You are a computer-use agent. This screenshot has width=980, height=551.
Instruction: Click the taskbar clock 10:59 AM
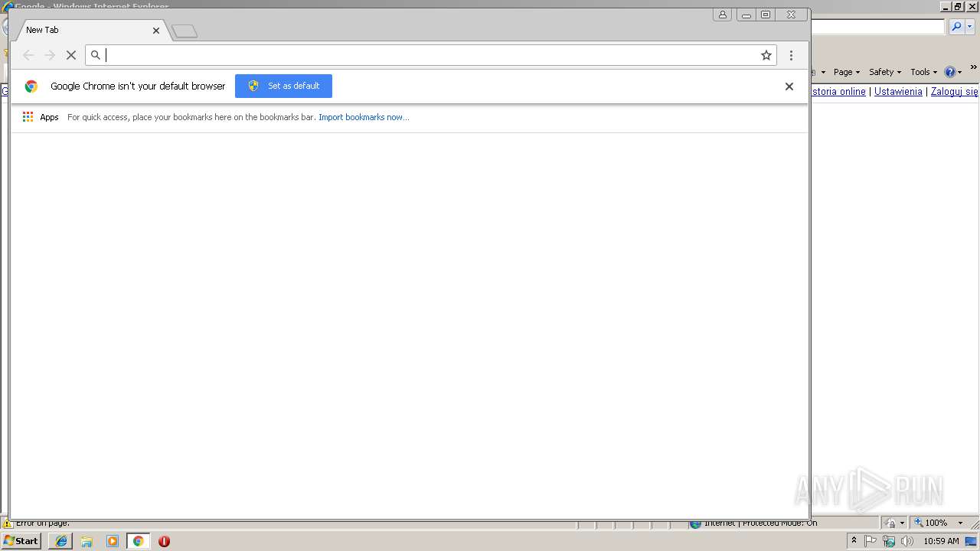click(941, 541)
